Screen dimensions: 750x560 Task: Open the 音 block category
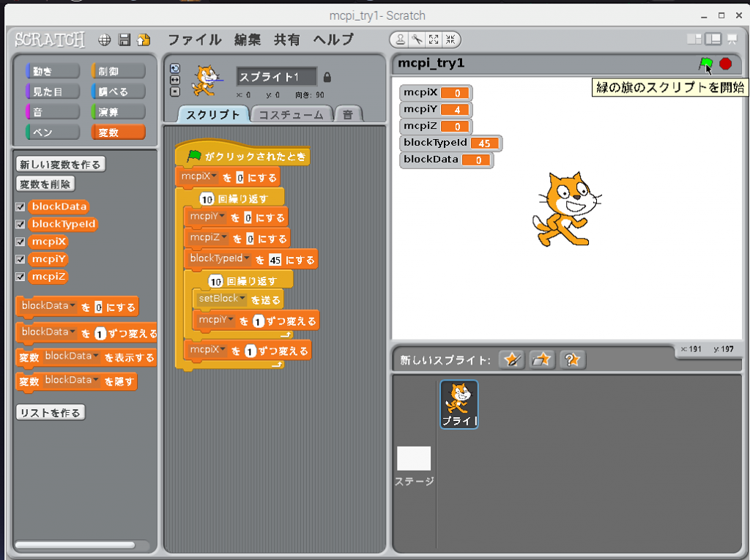(53, 112)
